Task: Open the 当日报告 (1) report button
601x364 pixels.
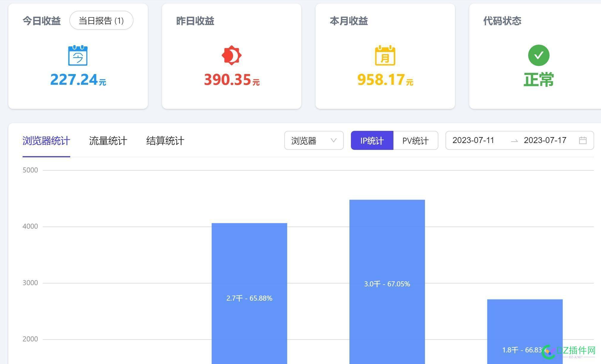Action: click(101, 21)
